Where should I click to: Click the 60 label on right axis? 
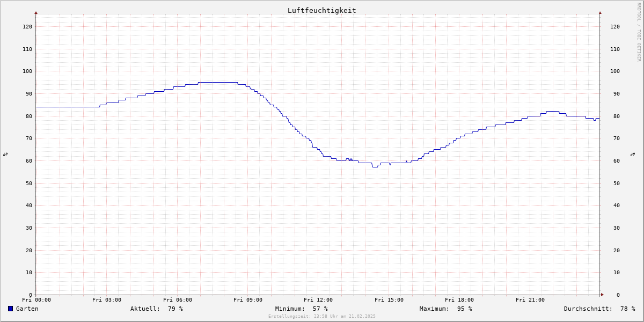tap(617, 160)
